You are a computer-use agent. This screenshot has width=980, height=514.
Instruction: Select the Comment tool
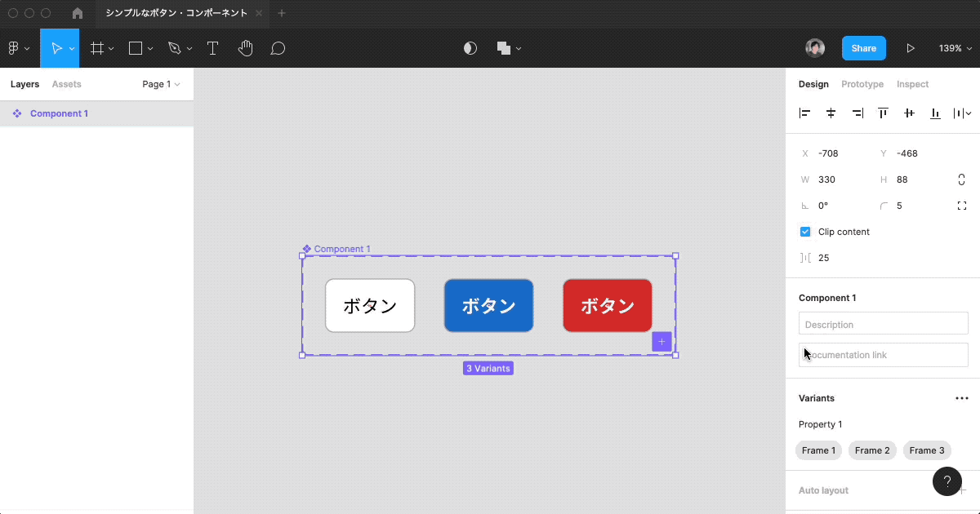point(278,48)
